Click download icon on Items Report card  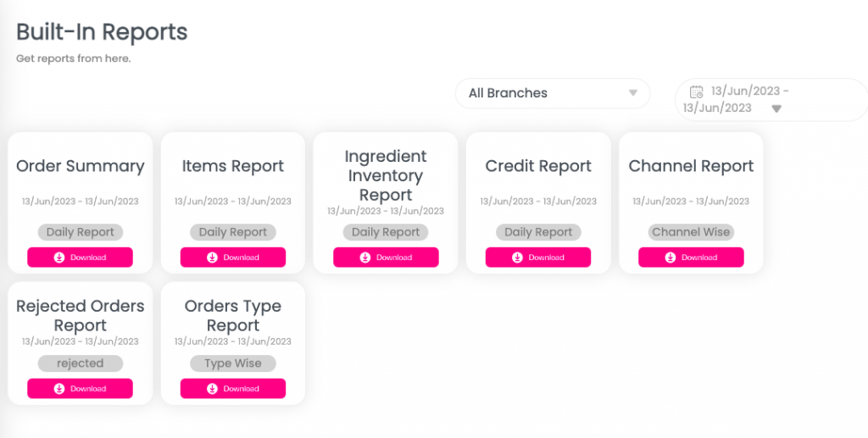[x=213, y=258]
